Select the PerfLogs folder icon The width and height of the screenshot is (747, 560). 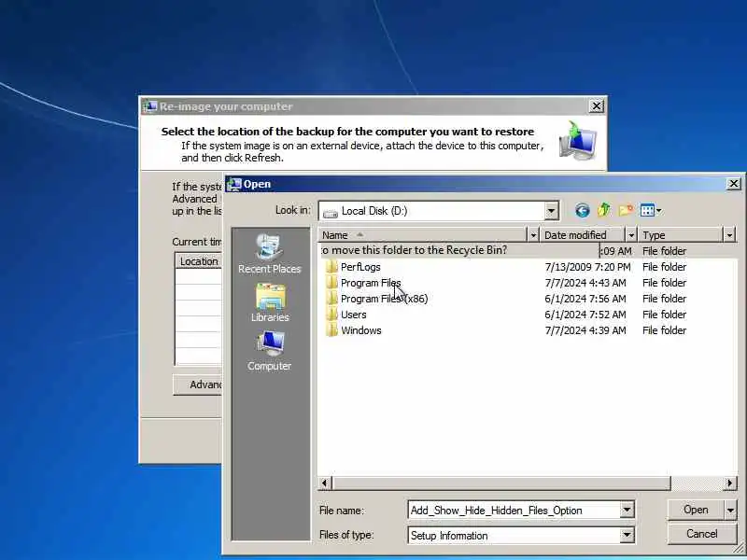(331, 267)
